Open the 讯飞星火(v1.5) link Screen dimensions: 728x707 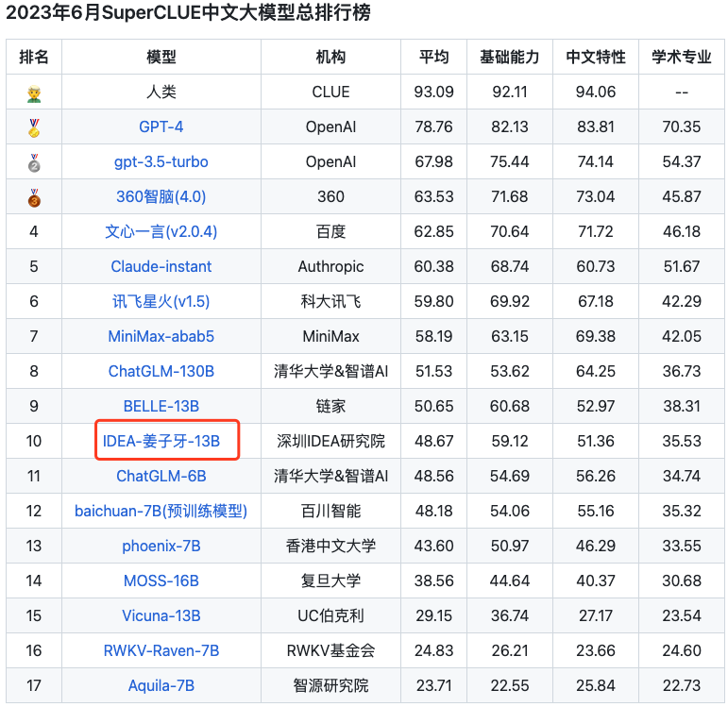tap(161, 302)
